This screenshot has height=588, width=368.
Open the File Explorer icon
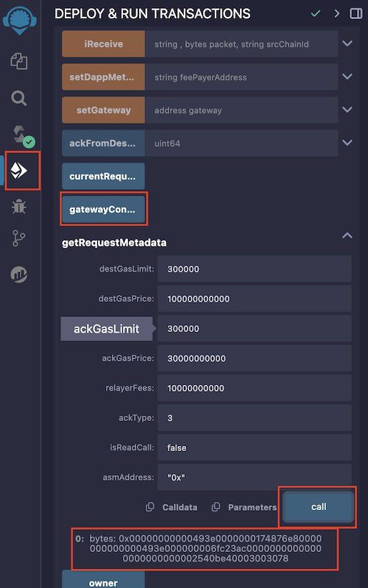(x=19, y=61)
